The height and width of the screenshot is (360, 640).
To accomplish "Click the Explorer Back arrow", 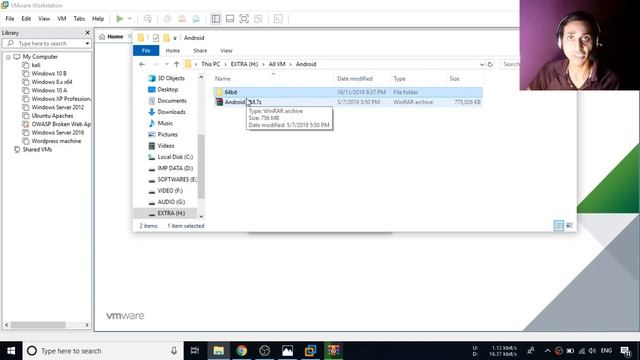I will click(142, 64).
